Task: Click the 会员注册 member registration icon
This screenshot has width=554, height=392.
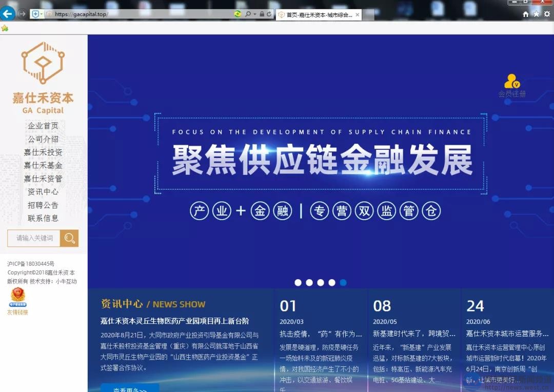Action: coord(512,82)
